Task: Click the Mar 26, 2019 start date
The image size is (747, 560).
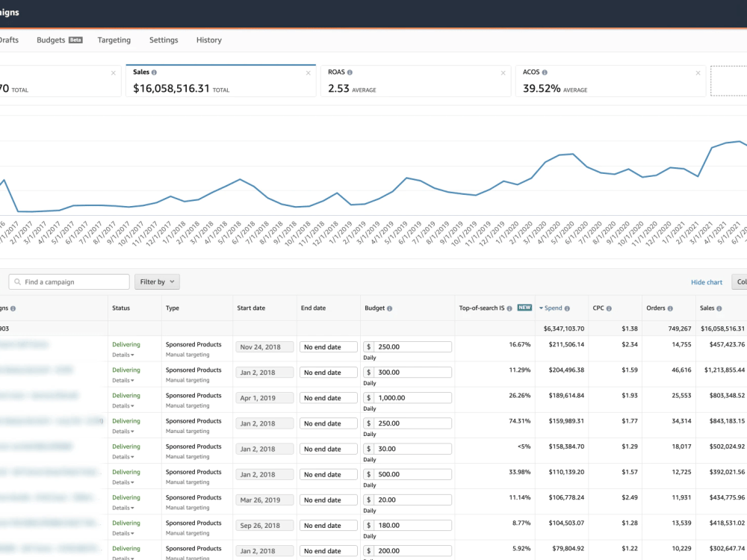Action: (264, 500)
